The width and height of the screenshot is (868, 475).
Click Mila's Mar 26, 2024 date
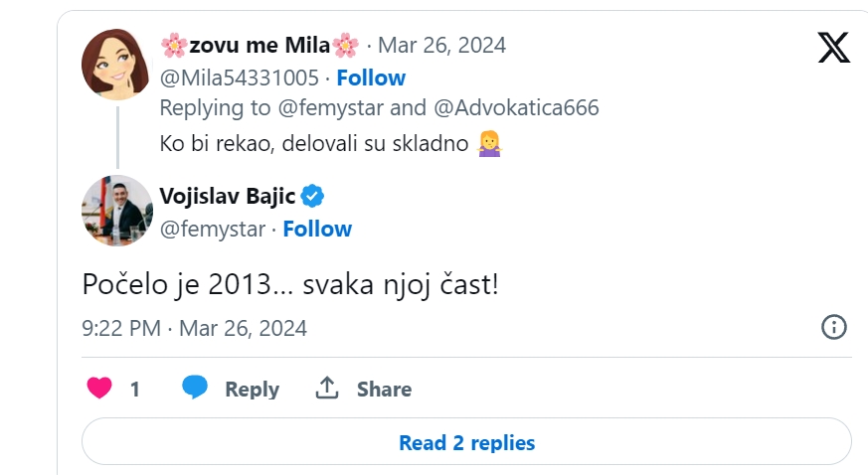[x=443, y=45]
